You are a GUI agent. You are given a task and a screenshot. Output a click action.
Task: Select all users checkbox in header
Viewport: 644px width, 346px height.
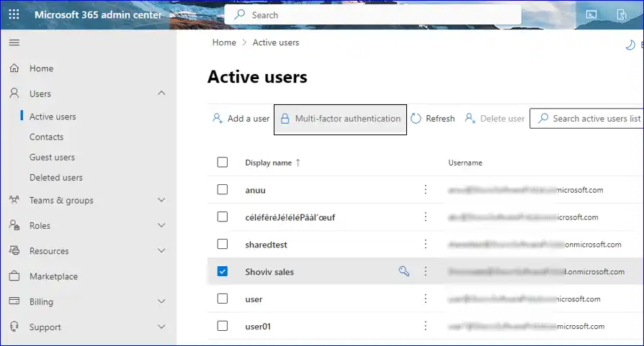pos(222,163)
